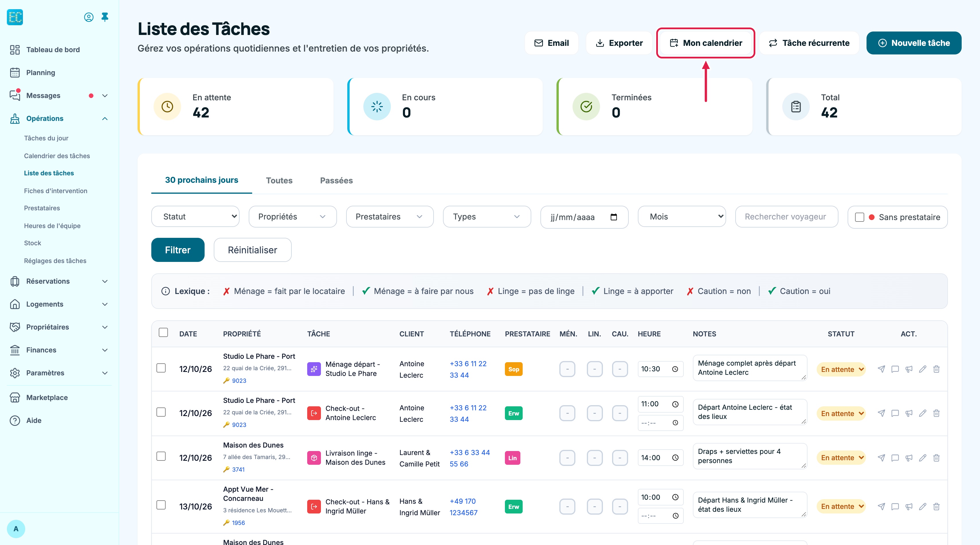Open calendar picker icon in date field
Image resolution: width=980 pixels, height=545 pixels.
pos(614,217)
